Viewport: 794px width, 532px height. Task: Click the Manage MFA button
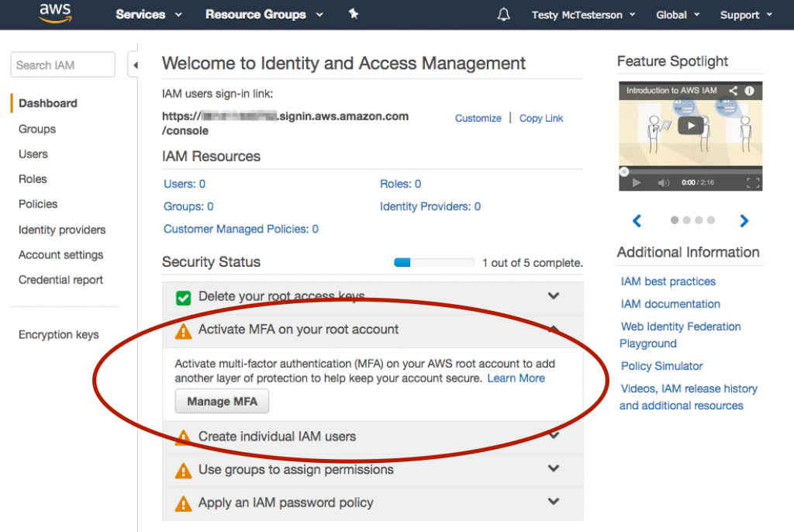222,401
